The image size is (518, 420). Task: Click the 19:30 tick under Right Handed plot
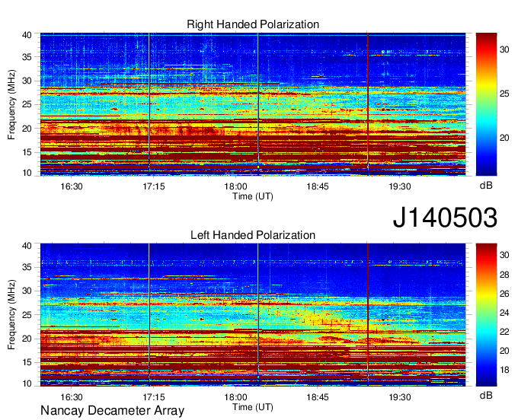(400, 186)
